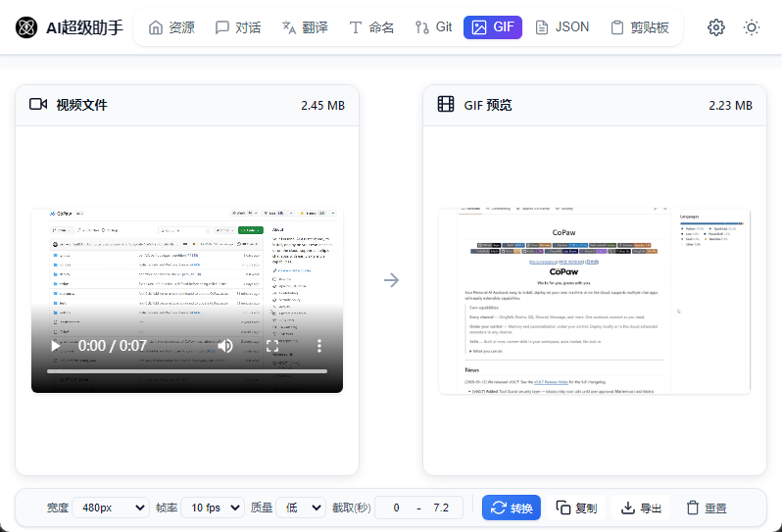Open the 资源 tab
The height and width of the screenshot is (532, 782).
pyautogui.click(x=171, y=27)
